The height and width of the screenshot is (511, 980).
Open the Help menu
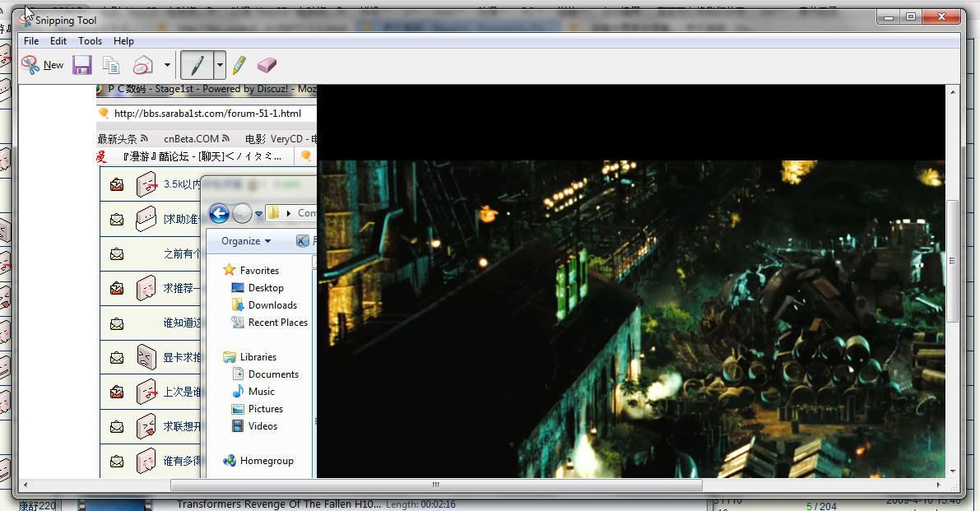123,40
